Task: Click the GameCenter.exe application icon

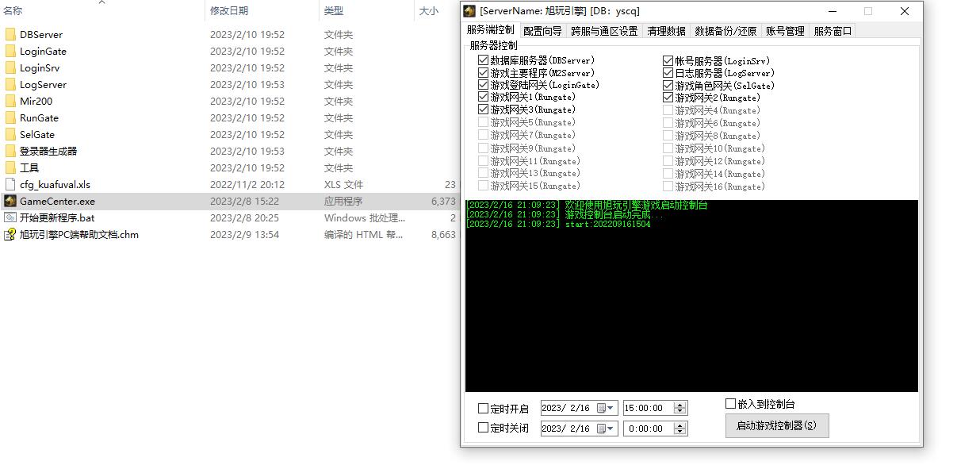Action: [x=10, y=202]
